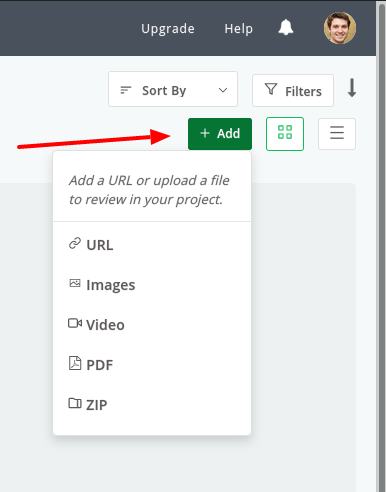Choose ZIP from the Add menu
This screenshot has height=492, width=386.
pyautogui.click(x=152, y=405)
